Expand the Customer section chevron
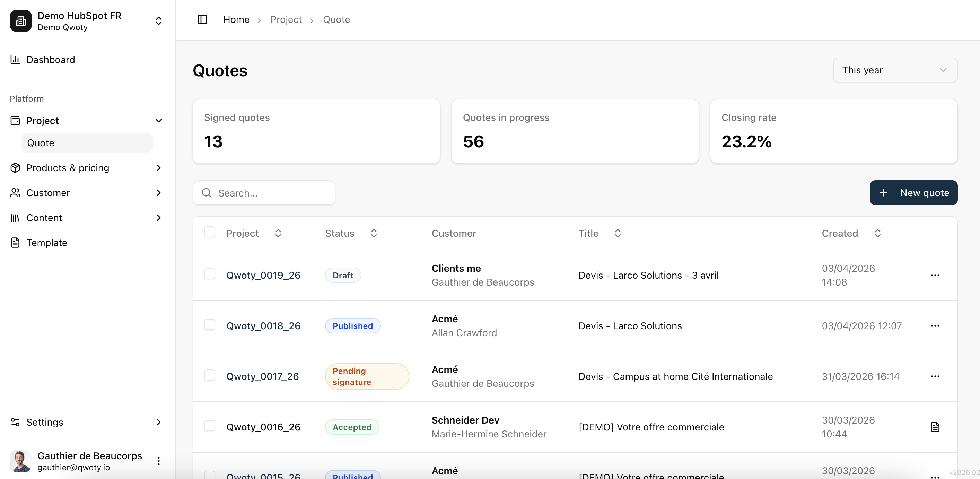Image resolution: width=980 pixels, height=479 pixels. click(159, 193)
